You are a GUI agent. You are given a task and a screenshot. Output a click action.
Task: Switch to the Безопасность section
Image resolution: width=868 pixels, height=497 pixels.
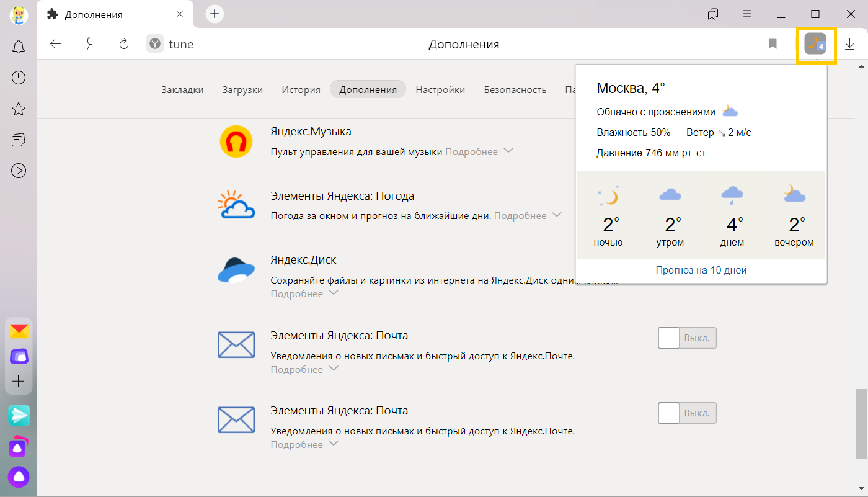[x=515, y=89]
